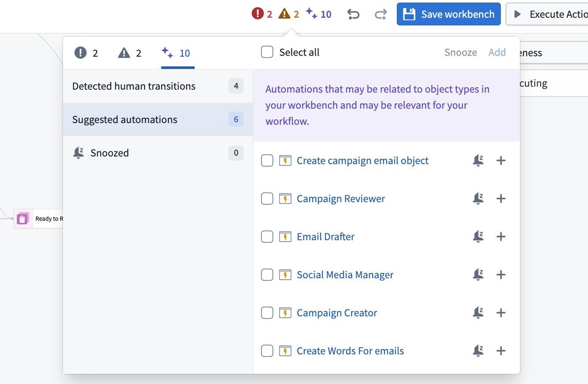588x384 pixels.
Task: Click the Snooze bulk action
Action: pos(461,52)
